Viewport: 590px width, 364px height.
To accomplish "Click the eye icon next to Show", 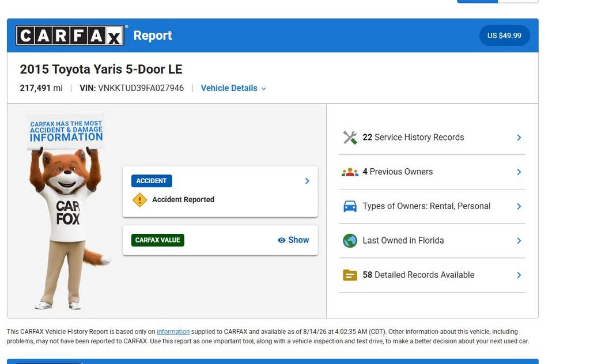I will pos(281,240).
